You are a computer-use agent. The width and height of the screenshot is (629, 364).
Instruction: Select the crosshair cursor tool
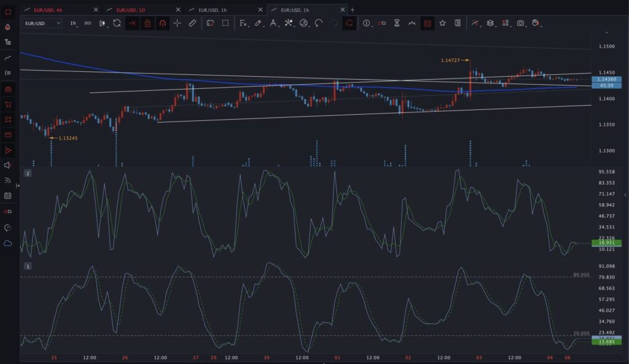pyautogui.click(x=178, y=23)
